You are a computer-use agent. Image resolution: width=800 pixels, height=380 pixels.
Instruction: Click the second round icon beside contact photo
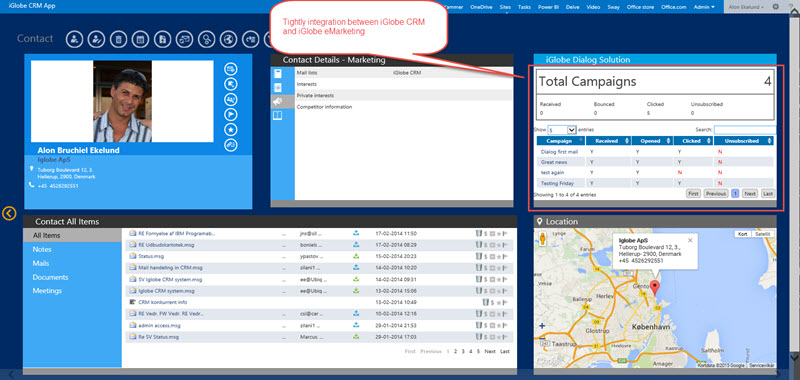click(x=231, y=84)
